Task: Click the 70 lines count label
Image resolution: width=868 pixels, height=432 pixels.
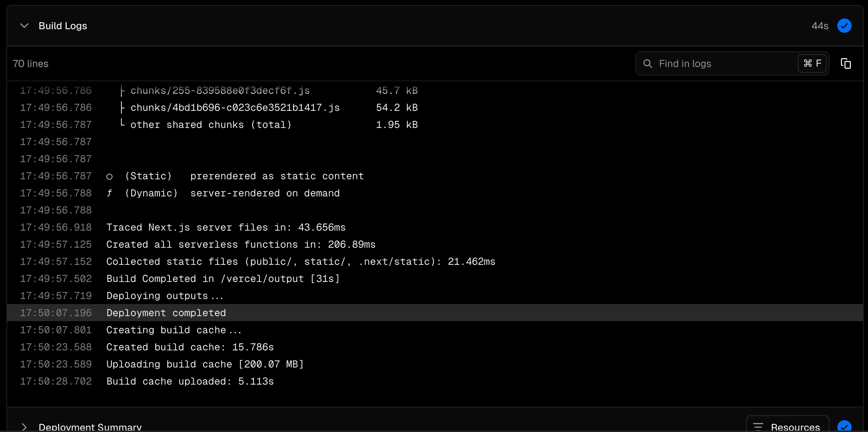Action: (x=31, y=63)
